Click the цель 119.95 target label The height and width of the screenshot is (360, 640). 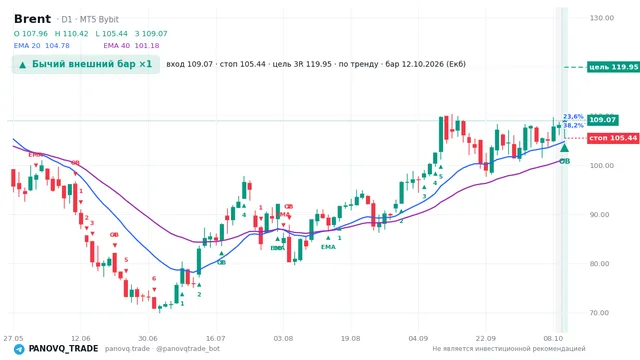coord(613,67)
